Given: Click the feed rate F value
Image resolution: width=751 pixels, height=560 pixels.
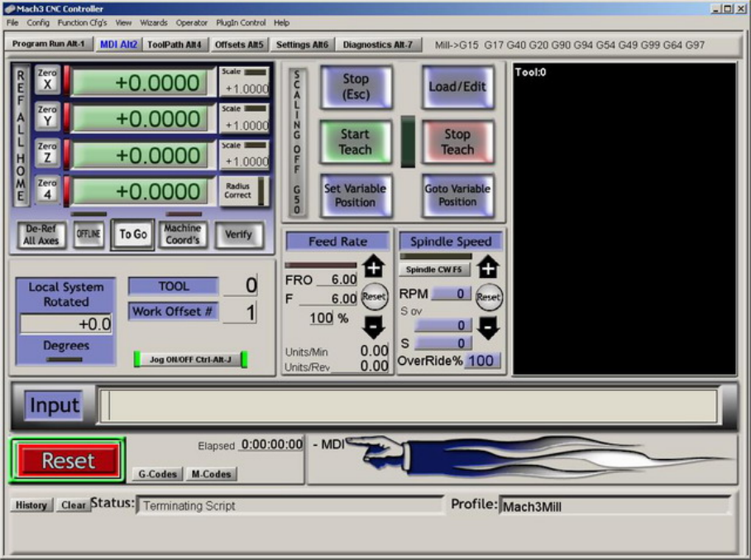Looking at the screenshot, I should point(328,299).
